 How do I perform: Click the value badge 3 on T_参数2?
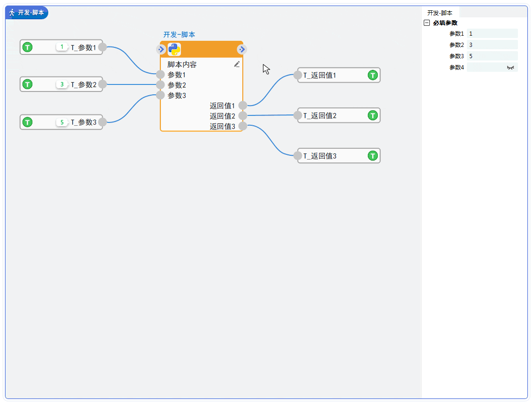click(x=62, y=84)
